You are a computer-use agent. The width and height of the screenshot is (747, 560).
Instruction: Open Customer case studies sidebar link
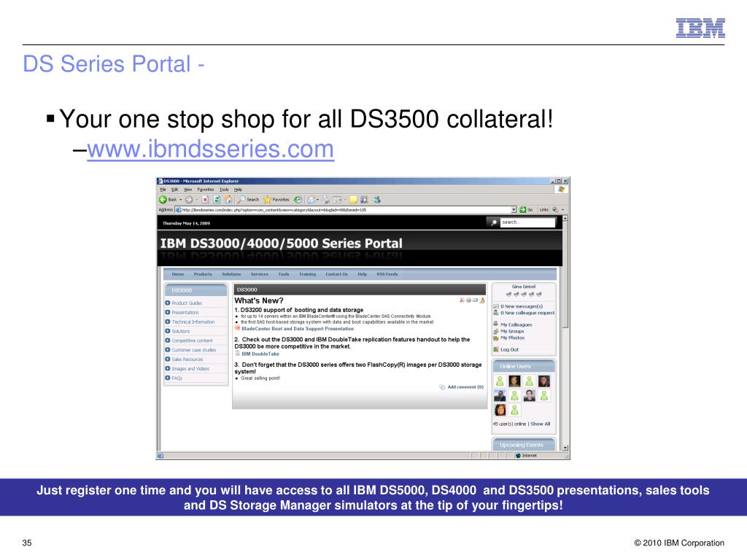(193, 350)
